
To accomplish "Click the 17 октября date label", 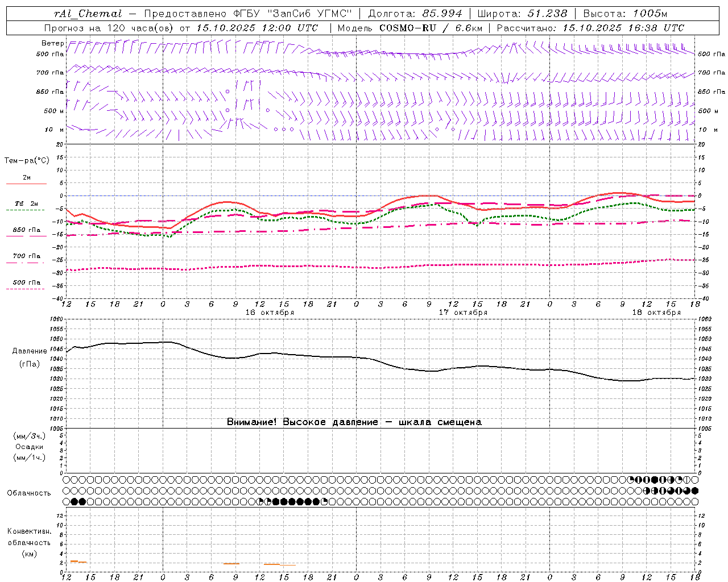I will point(463,313).
